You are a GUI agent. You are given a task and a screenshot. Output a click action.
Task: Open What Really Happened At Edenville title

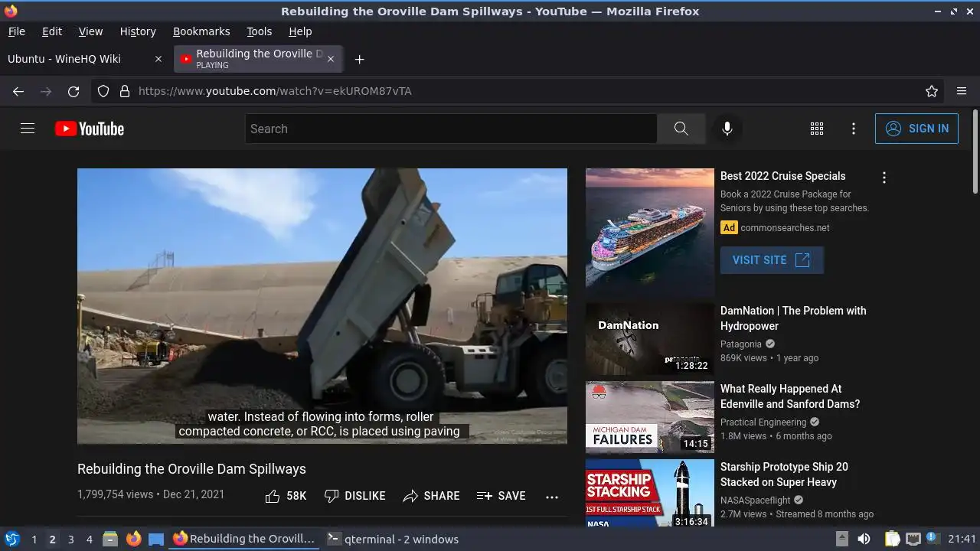pos(790,396)
